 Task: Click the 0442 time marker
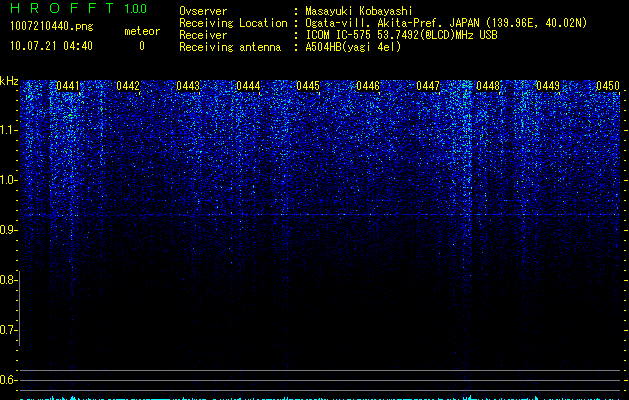[128, 86]
